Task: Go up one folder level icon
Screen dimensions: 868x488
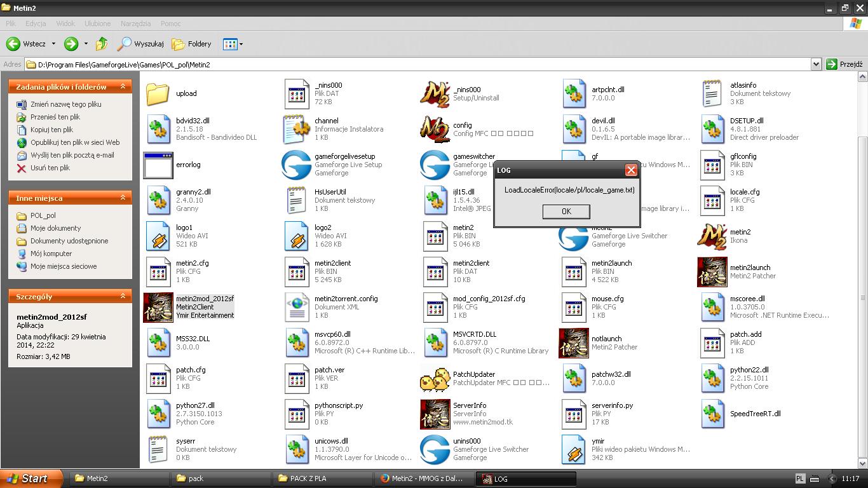Action: (x=102, y=44)
